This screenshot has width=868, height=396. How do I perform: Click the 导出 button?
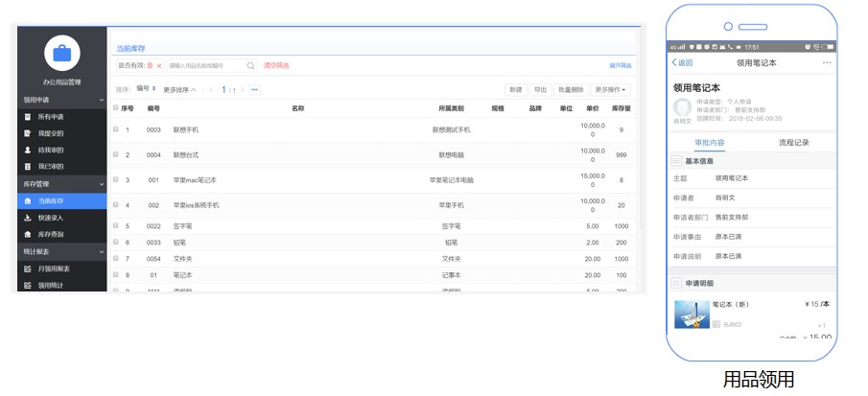pyautogui.click(x=540, y=89)
